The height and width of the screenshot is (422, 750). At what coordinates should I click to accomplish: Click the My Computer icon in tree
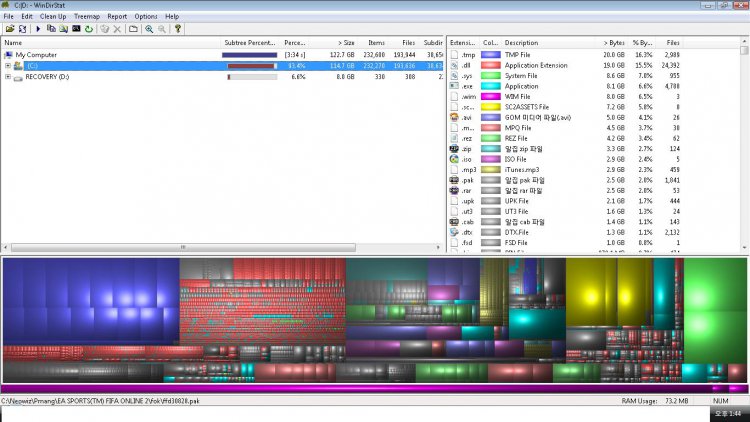(8, 55)
